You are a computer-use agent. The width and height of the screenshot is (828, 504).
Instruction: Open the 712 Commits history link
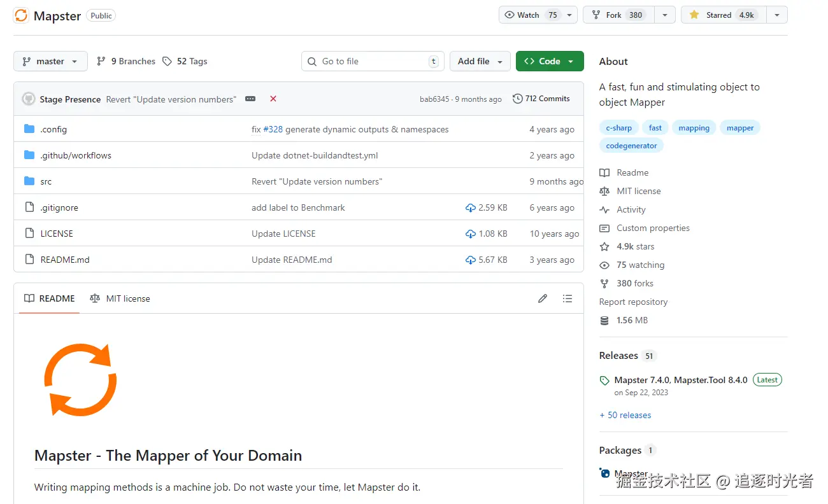pyautogui.click(x=541, y=99)
